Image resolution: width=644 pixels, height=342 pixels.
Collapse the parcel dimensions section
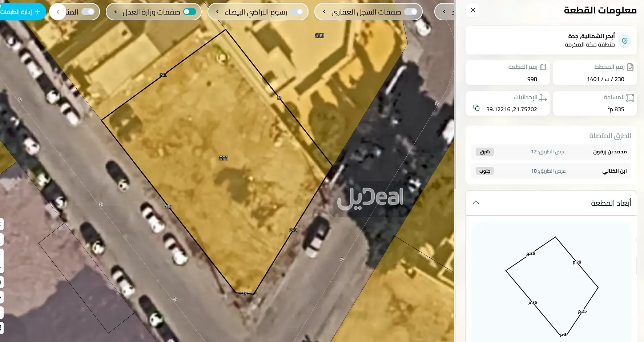coord(476,203)
